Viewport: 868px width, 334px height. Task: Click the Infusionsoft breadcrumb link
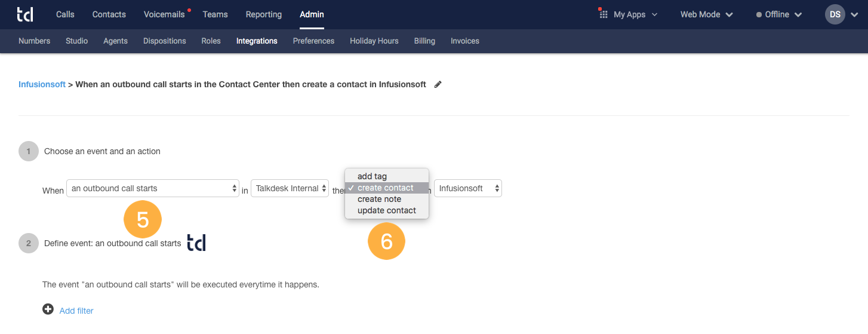tap(42, 84)
